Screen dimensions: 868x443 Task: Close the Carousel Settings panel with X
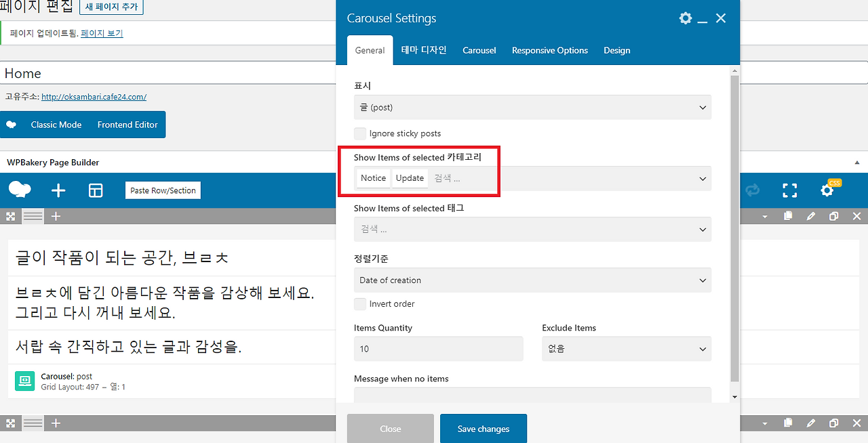(721, 18)
